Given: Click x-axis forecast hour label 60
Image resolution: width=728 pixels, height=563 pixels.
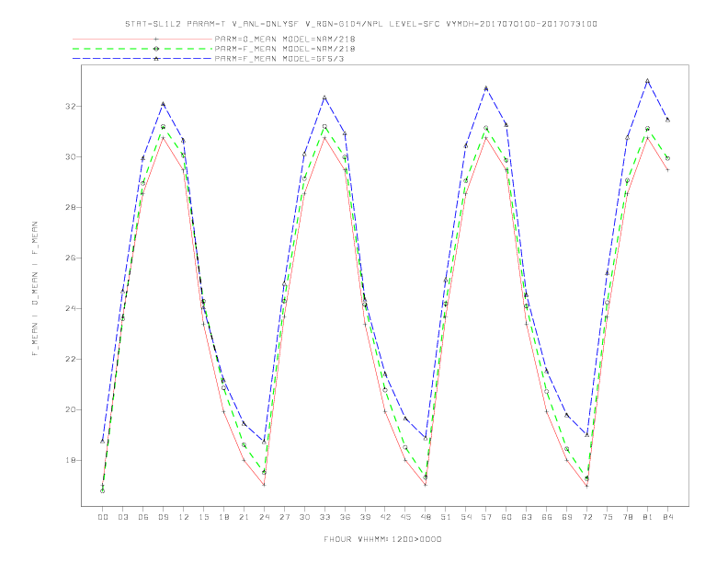Looking at the screenshot, I should [506, 517].
